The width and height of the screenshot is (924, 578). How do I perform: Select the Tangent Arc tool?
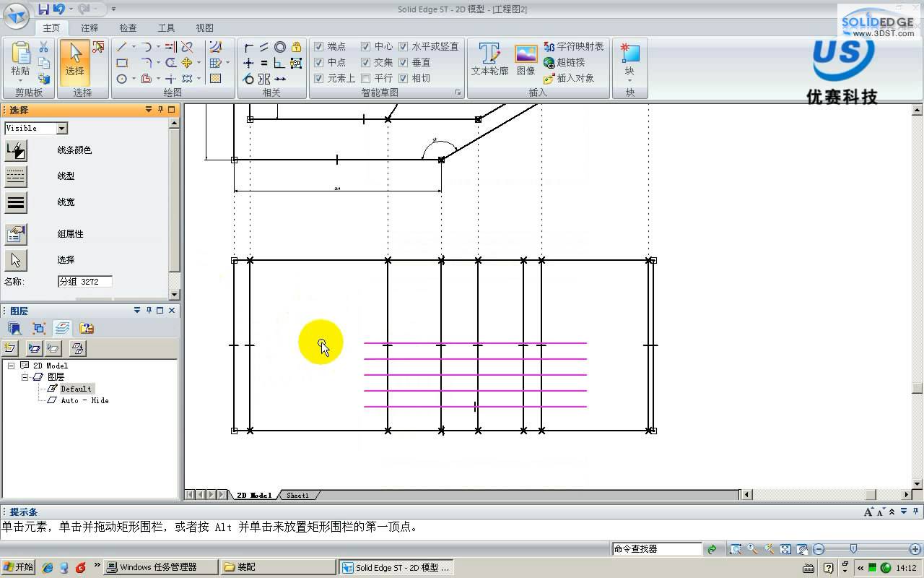[x=147, y=47]
